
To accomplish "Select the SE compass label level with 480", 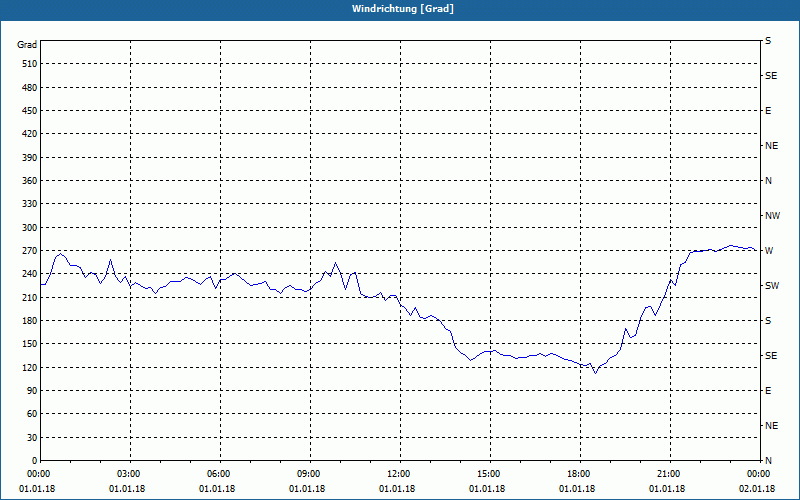I will 771,76.
